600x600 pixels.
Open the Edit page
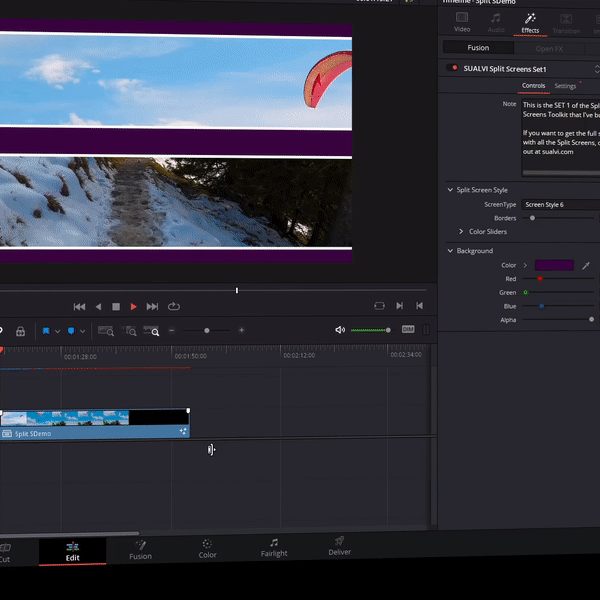[72, 552]
